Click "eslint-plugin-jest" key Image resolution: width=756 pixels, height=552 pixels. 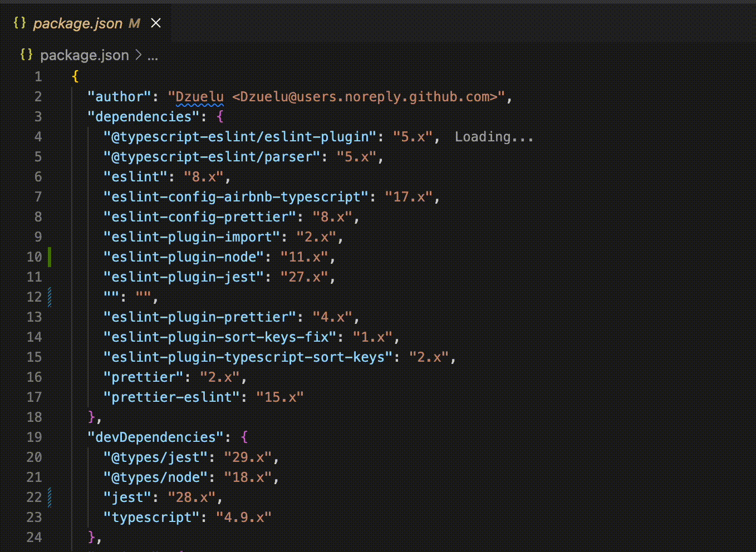(184, 277)
